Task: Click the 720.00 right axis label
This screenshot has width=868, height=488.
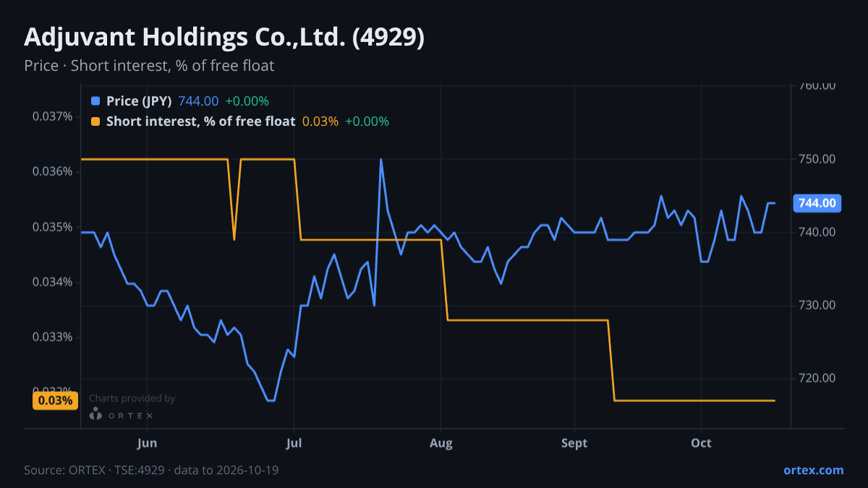Action: click(x=818, y=378)
